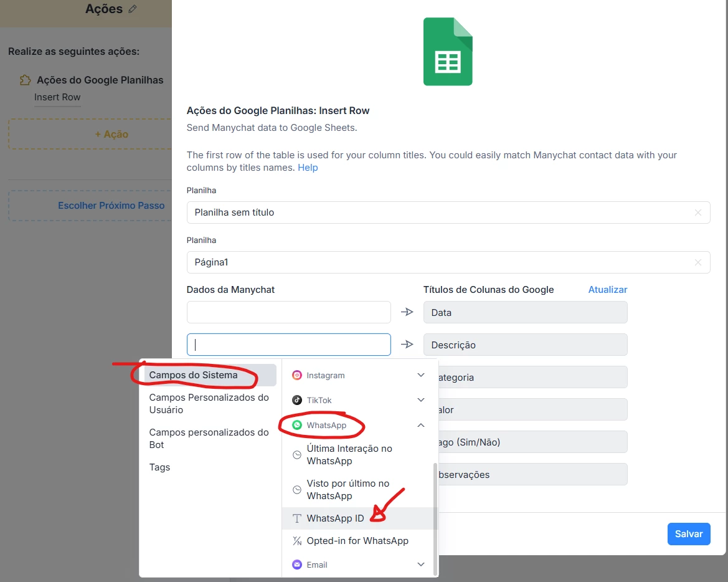The width and height of the screenshot is (728, 582).
Task: Click the Insert Row action link
Action: point(57,97)
